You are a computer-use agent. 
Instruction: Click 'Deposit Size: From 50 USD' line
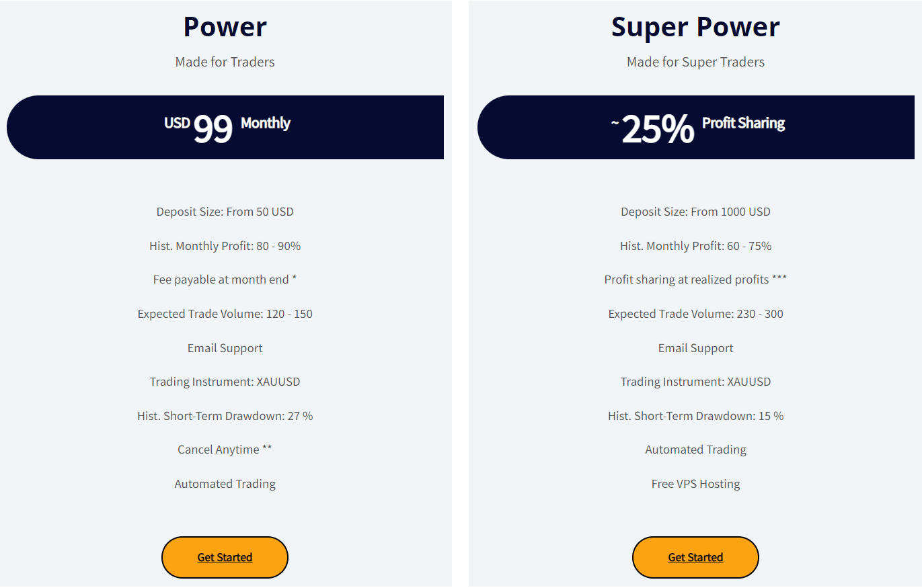[225, 212]
